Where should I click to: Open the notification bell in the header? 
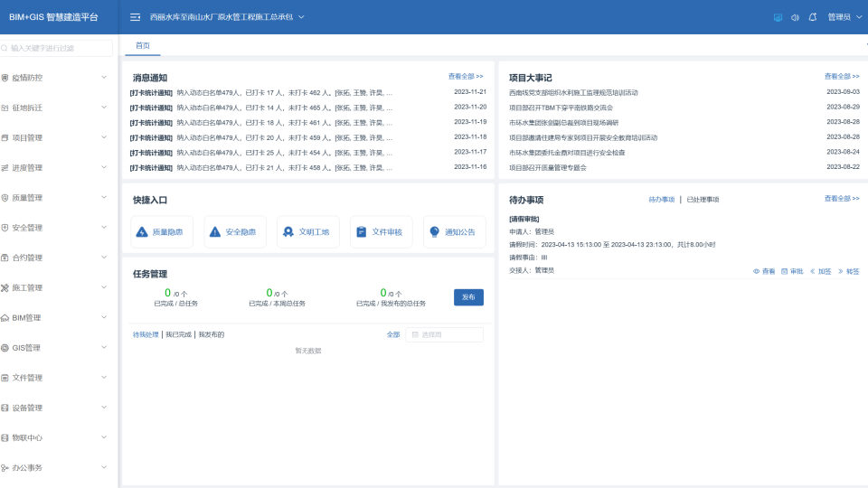(812, 17)
